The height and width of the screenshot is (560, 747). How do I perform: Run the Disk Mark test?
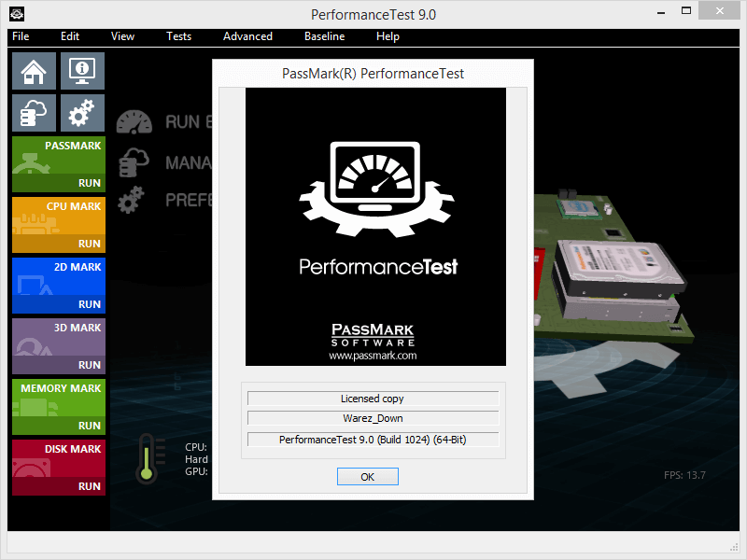(x=89, y=486)
